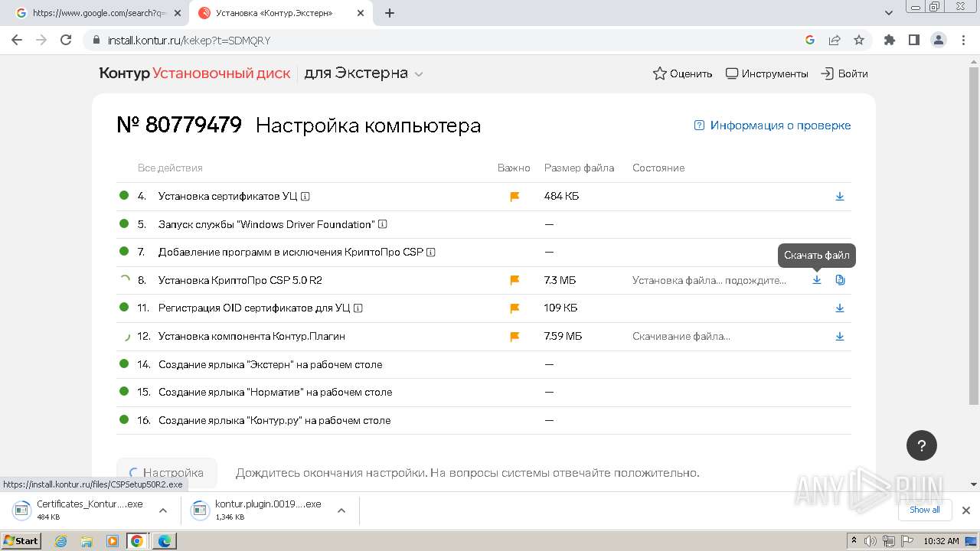This screenshot has width=980, height=551.
Task: Show info for Windows Driver Foundation service
Action: click(383, 224)
